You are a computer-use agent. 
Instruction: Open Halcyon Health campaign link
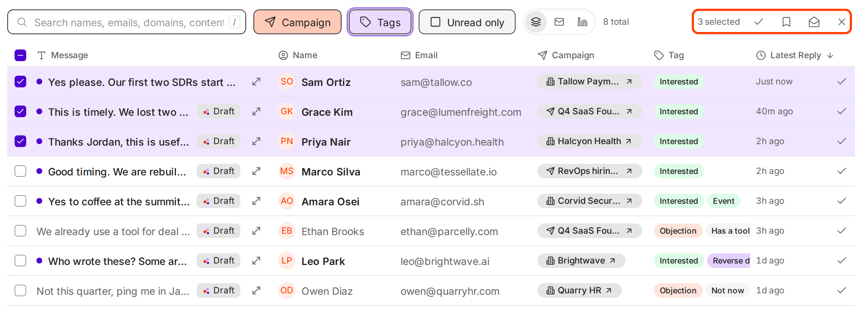click(x=589, y=141)
